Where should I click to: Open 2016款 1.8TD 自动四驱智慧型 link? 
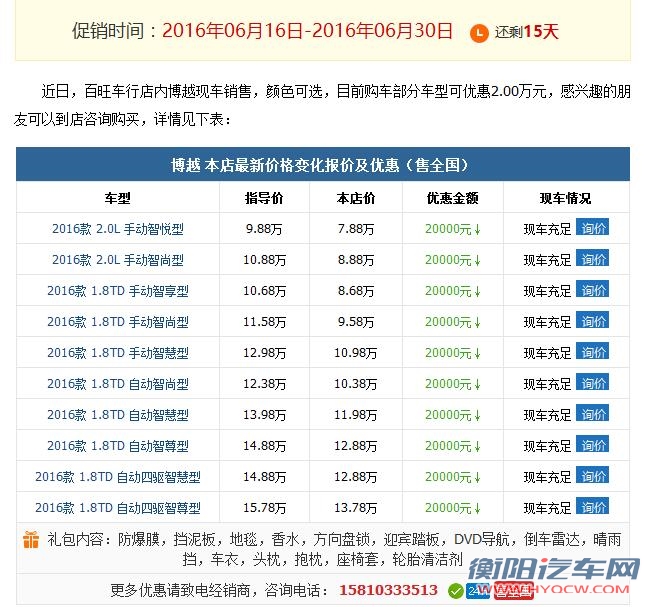(x=118, y=477)
